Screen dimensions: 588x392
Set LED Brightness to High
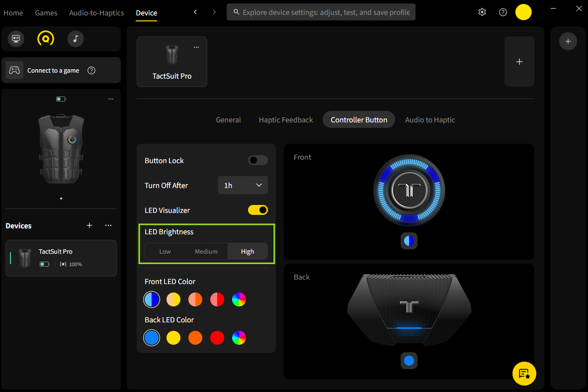tap(248, 251)
